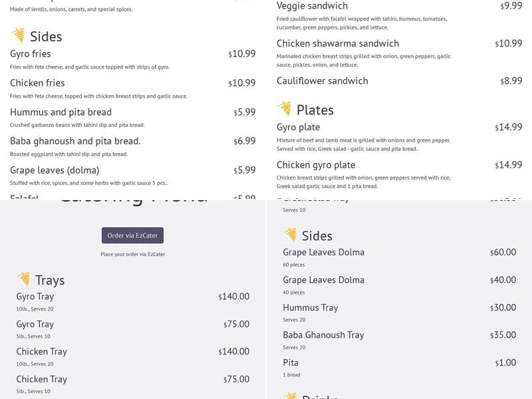
Task: Click the Baba Ghanoush Tray price
Action: (x=501, y=335)
